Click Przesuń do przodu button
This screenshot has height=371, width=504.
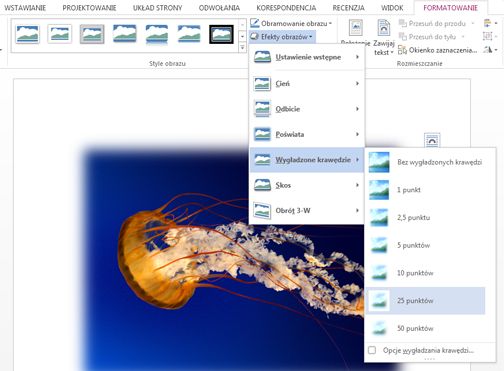433,24
